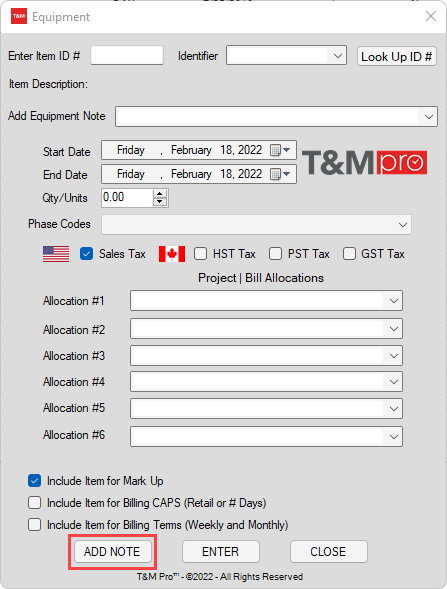This screenshot has width=447, height=589.
Task: Enable the HST Tax checkbox
Action: point(200,254)
